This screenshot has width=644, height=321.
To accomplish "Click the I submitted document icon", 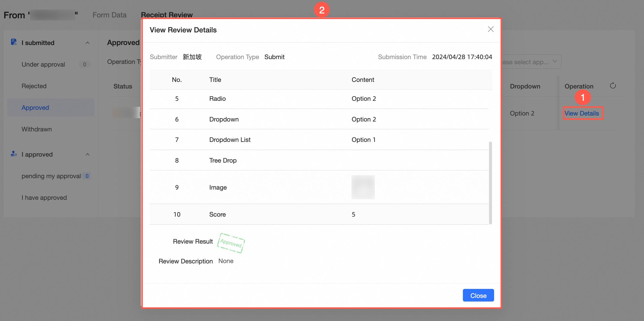I will tap(14, 42).
